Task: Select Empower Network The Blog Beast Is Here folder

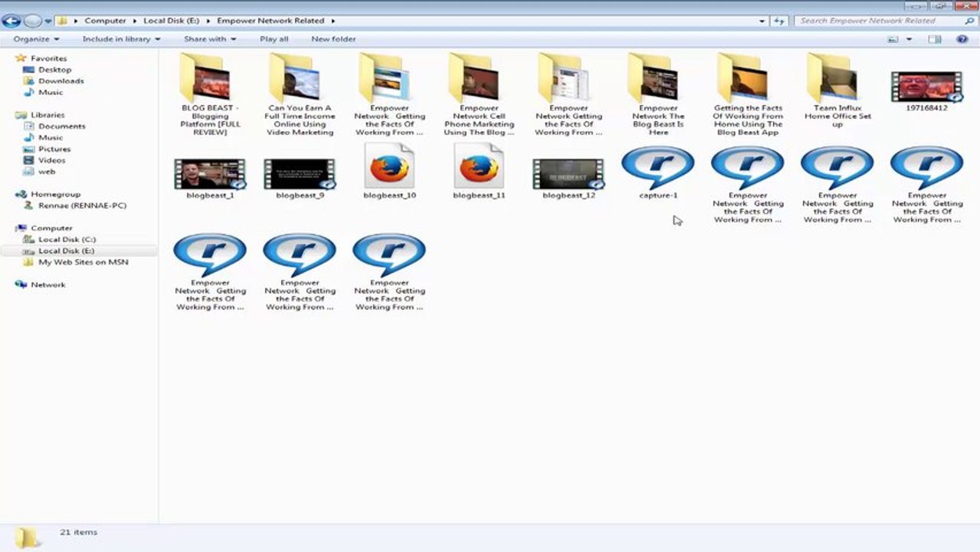Action: click(658, 94)
